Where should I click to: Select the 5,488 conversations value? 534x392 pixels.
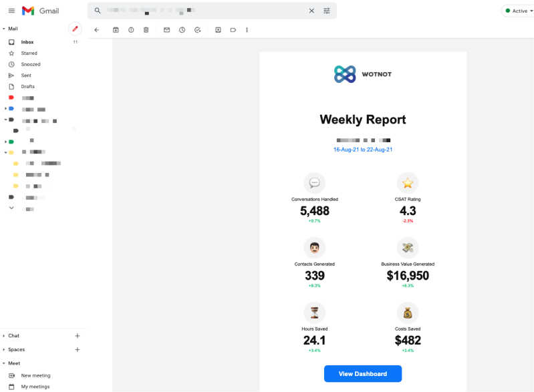[315, 211]
